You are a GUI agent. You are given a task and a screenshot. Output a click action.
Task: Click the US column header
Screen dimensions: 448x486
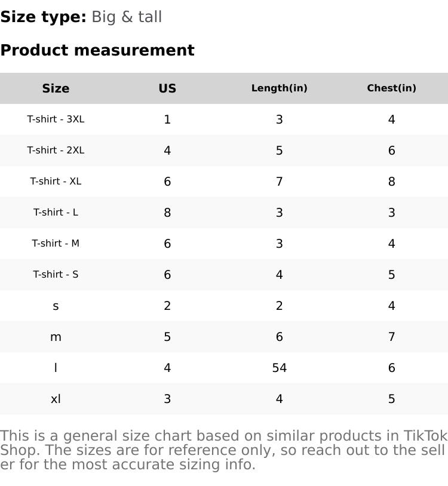(167, 88)
